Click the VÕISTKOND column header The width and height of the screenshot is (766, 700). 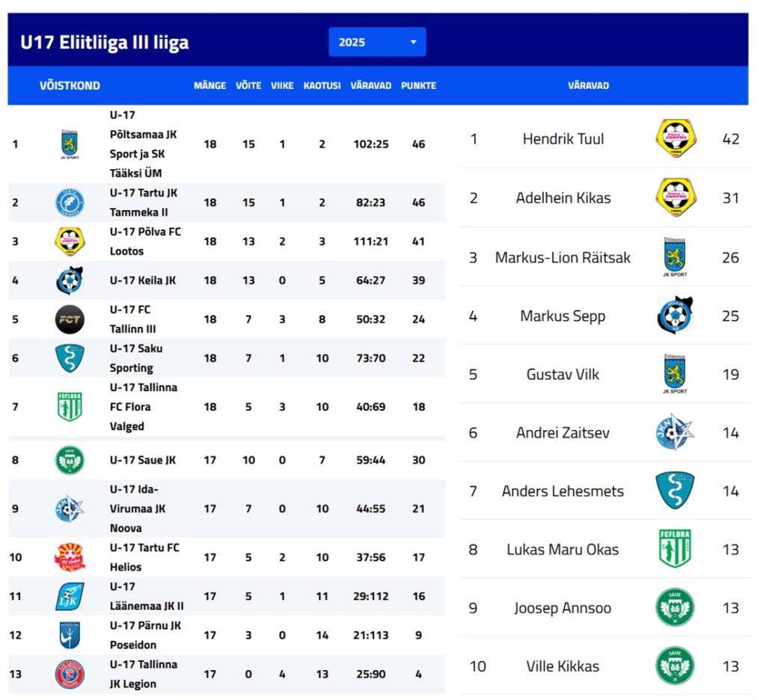(70, 85)
